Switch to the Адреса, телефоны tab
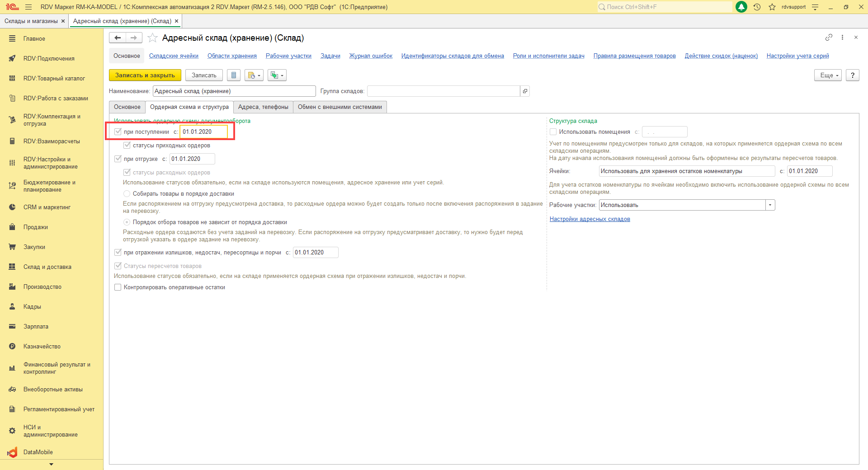The width and height of the screenshot is (868, 470). pos(263,107)
